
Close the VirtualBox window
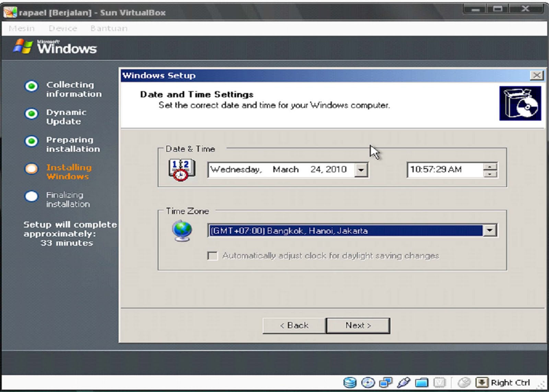coord(526,9)
